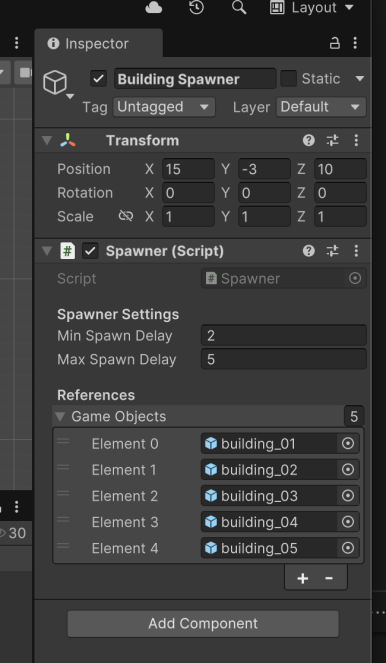
Task: Open the Layer Default dropdown
Action: (321, 107)
